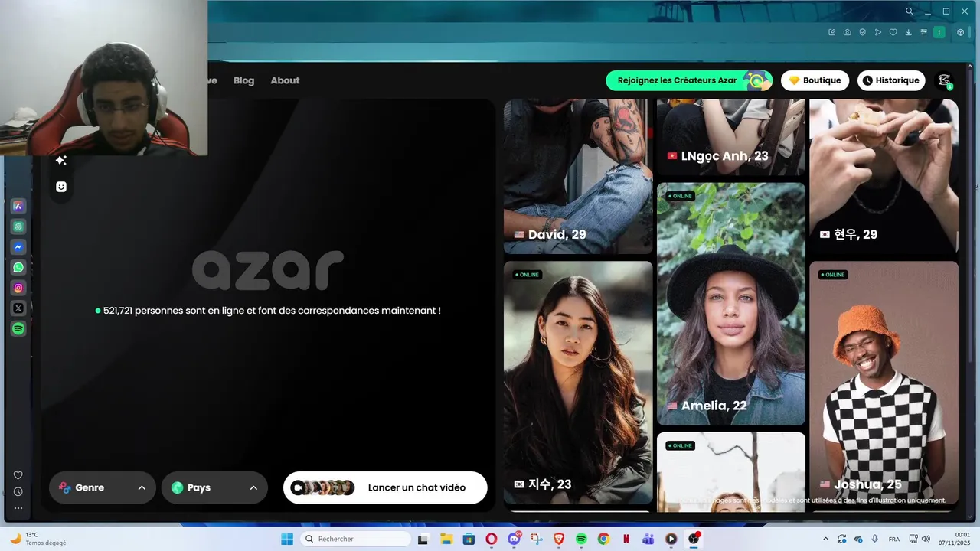980x551 pixels.
Task: Click the edit page pencil icon in toolbar
Action: (x=832, y=32)
